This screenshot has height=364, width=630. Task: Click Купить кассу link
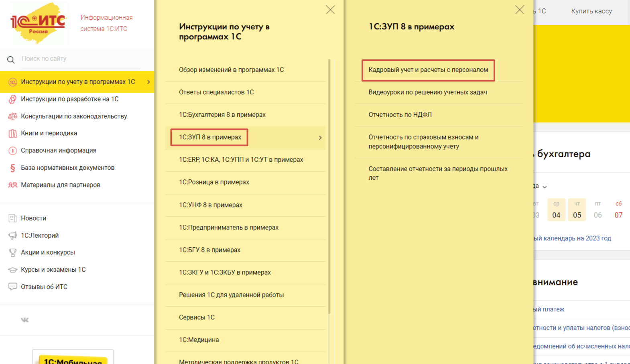pyautogui.click(x=591, y=11)
